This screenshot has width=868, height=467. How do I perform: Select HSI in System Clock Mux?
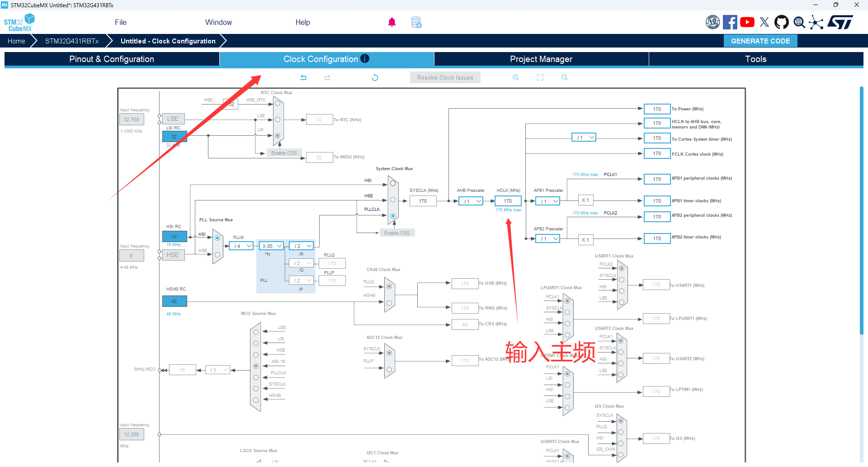click(393, 183)
